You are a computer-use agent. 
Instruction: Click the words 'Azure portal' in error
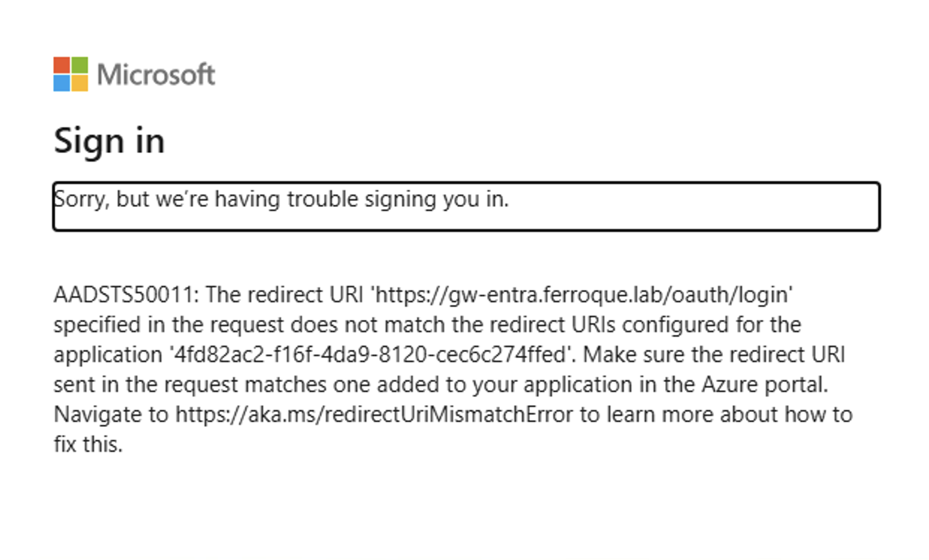(x=764, y=385)
